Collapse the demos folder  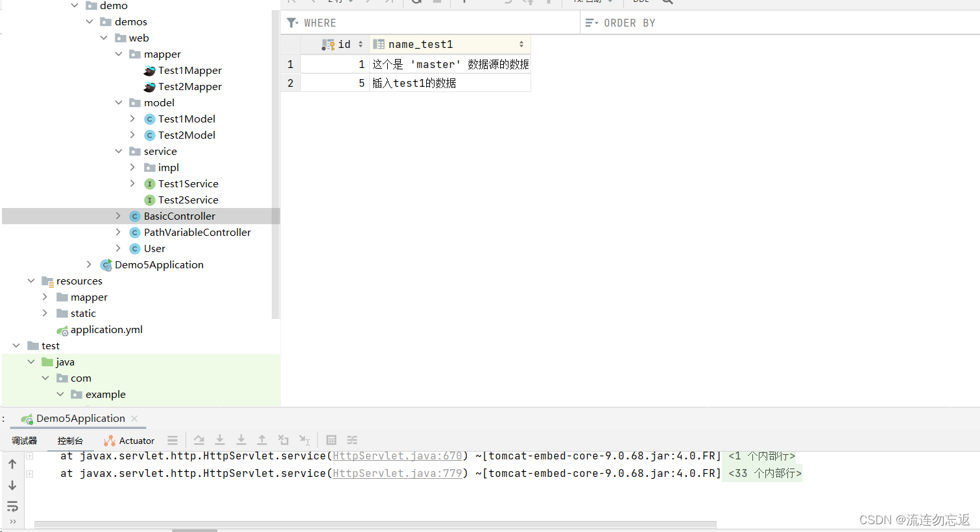[90, 21]
